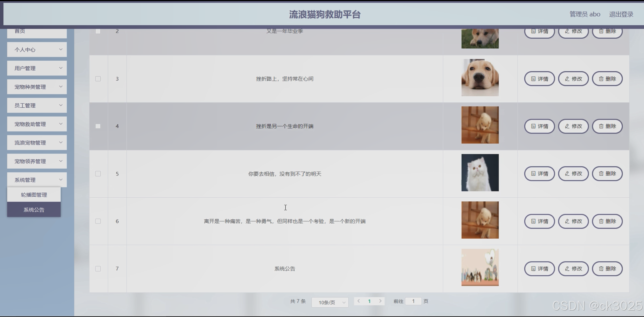Check the checkbox for row 3
The width and height of the screenshot is (644, 317).
coord(98,79)
